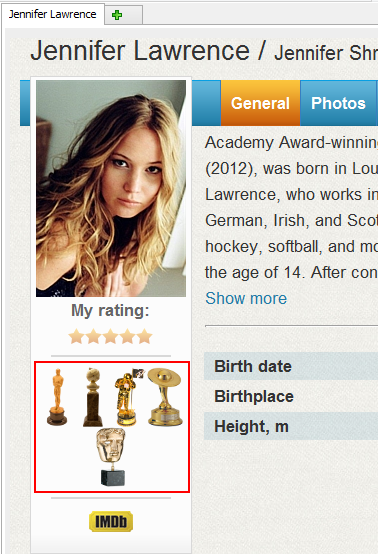The width and height of the screenshot is (378, 554).
Task: Click the MTV Movie Award astronaut icon
Action: tap(129, 397)
